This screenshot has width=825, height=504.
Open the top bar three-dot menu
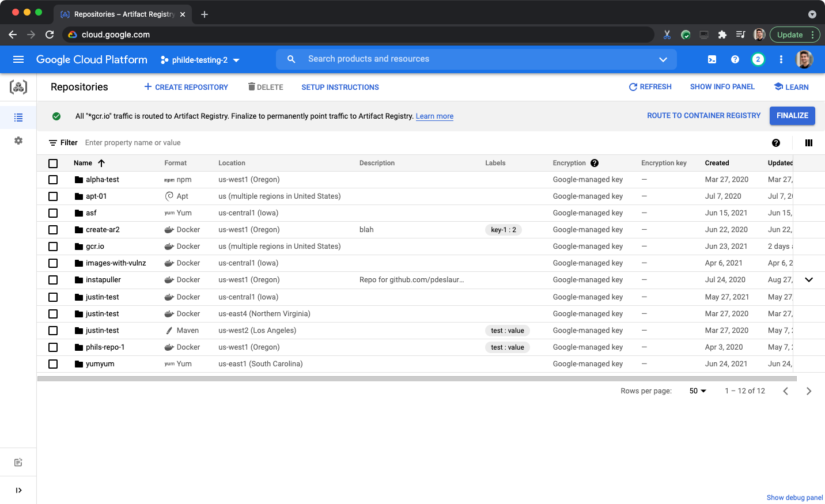781,59
